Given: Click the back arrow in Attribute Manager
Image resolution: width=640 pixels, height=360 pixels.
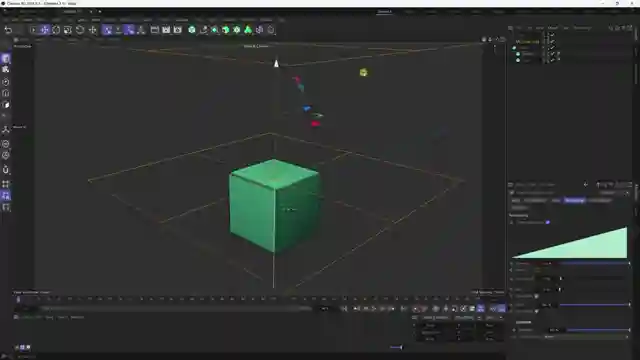Looking at the screenshot, I should click(x=586, y=184).
